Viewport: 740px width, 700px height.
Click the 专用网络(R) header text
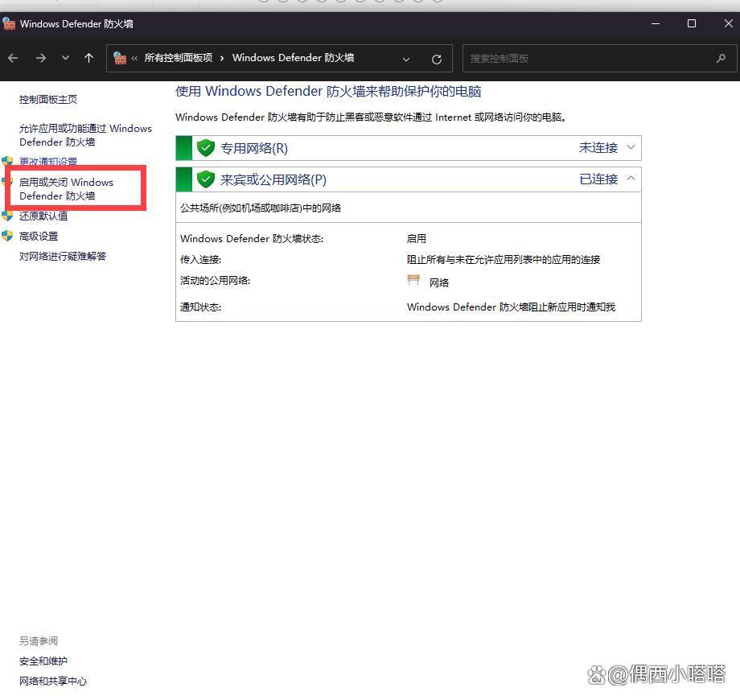point(254,148)
